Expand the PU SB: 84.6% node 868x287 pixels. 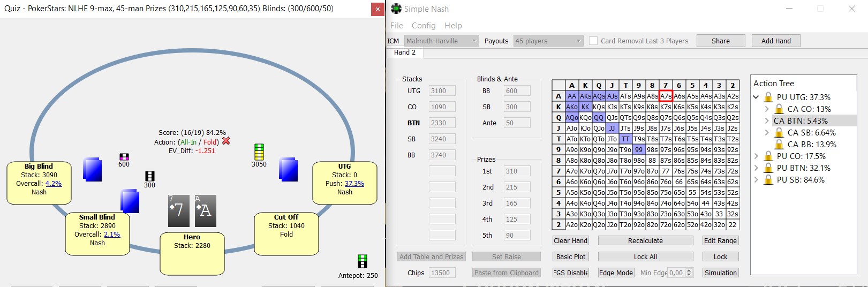click(756, 179)
